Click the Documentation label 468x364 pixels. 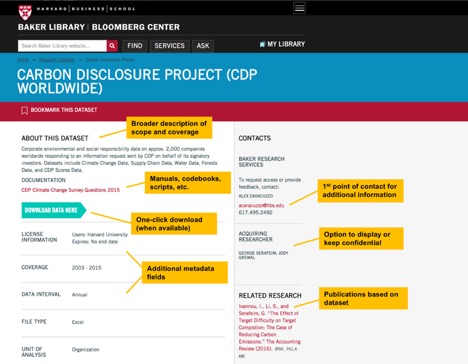coord(43,180)
